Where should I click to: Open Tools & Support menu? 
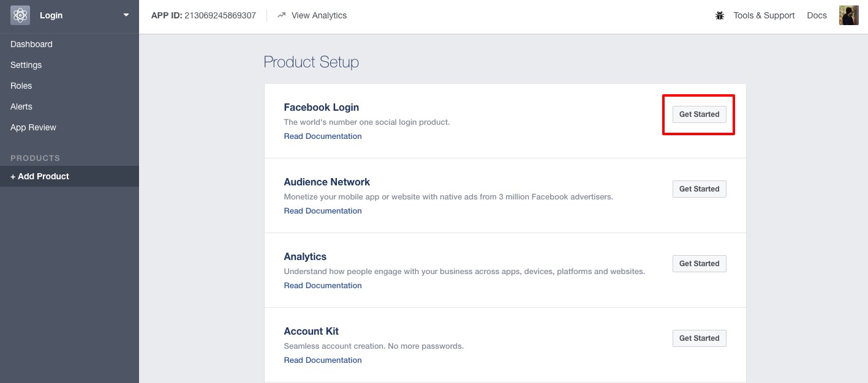click(x=764, y=15)
